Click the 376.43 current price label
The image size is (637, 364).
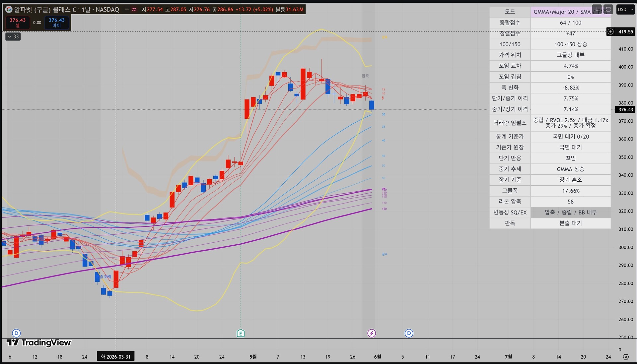[x=625, y=109]
